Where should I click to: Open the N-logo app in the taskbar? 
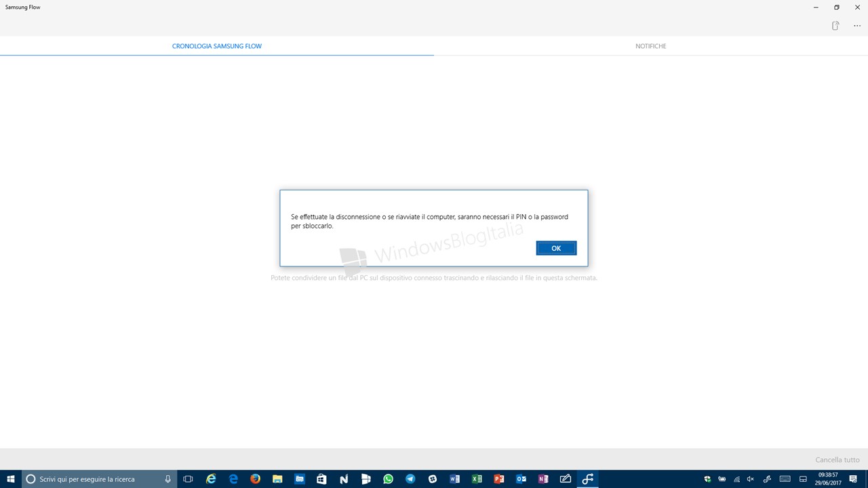point(344,479)
